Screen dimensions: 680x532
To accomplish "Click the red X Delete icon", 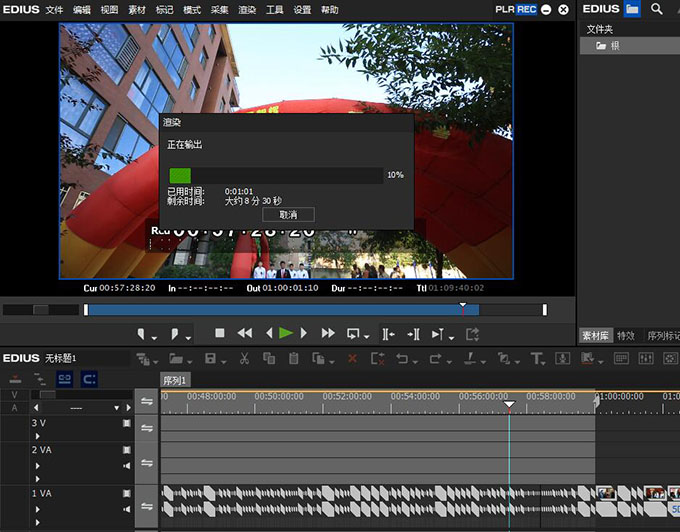I will click(353, 359).
